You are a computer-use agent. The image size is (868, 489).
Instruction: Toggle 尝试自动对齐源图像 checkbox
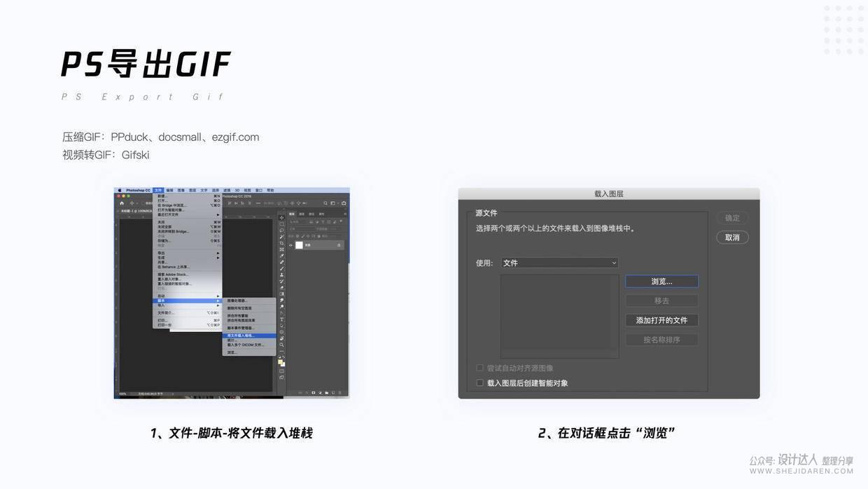pos(479,368)
